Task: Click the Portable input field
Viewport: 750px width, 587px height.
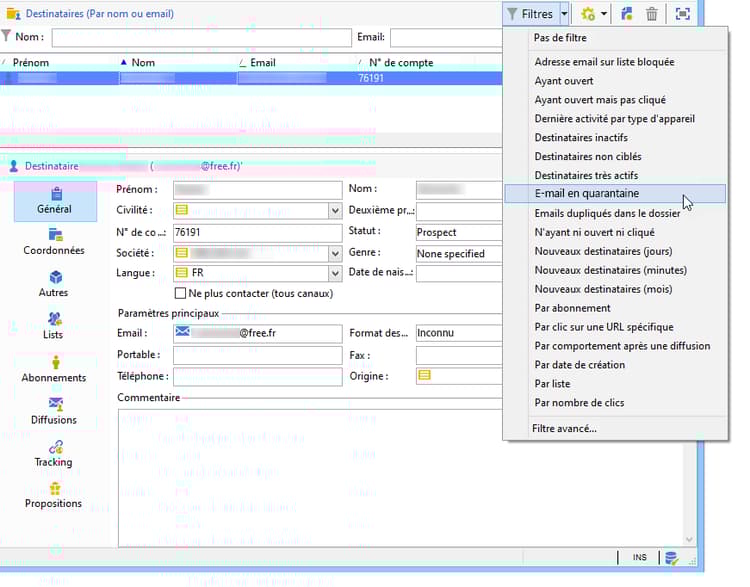Action: (x=258, y=355)
